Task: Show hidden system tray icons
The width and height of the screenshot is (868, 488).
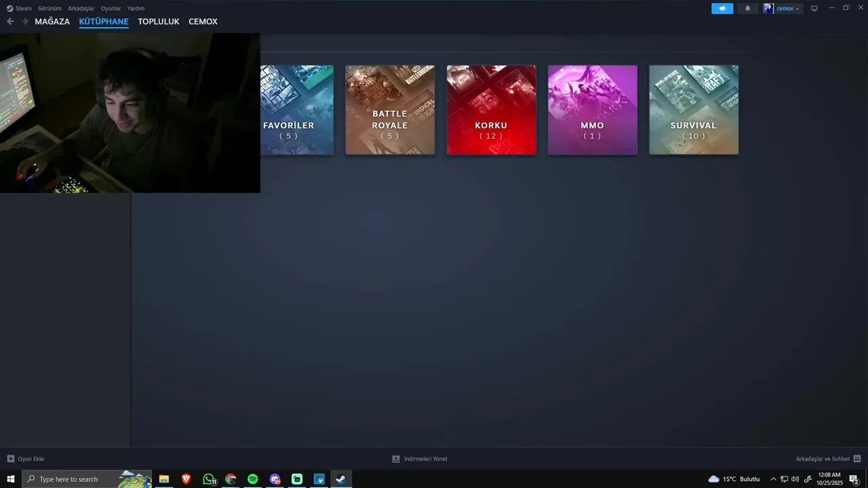Action: (773, 479)
